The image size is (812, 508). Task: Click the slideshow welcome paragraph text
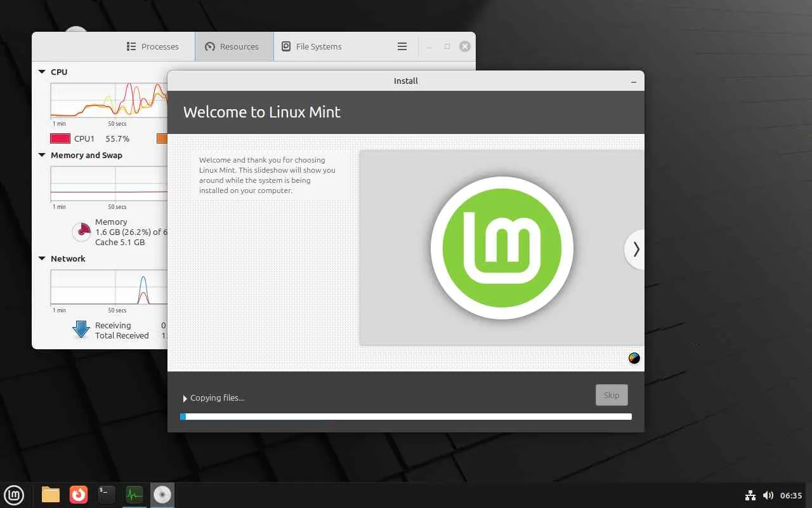(x=267, y=175)
